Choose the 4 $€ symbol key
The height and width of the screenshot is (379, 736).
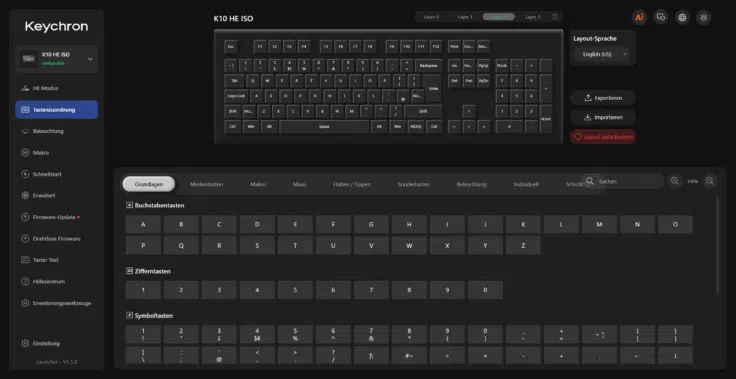(257, 334)
